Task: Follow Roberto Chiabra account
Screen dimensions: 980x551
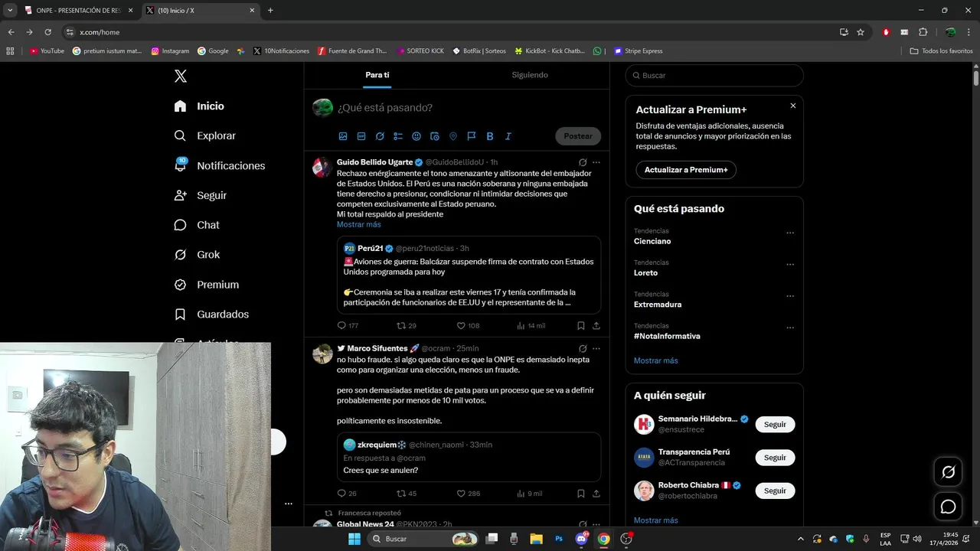Action: 775,491
